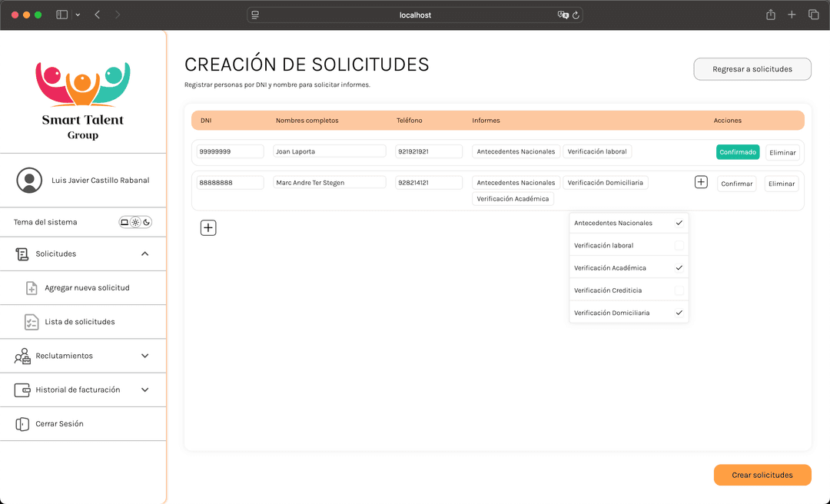Screen dimensions: 830x504
Task: Expand the Reclutamientos menu
Action: 144,356
